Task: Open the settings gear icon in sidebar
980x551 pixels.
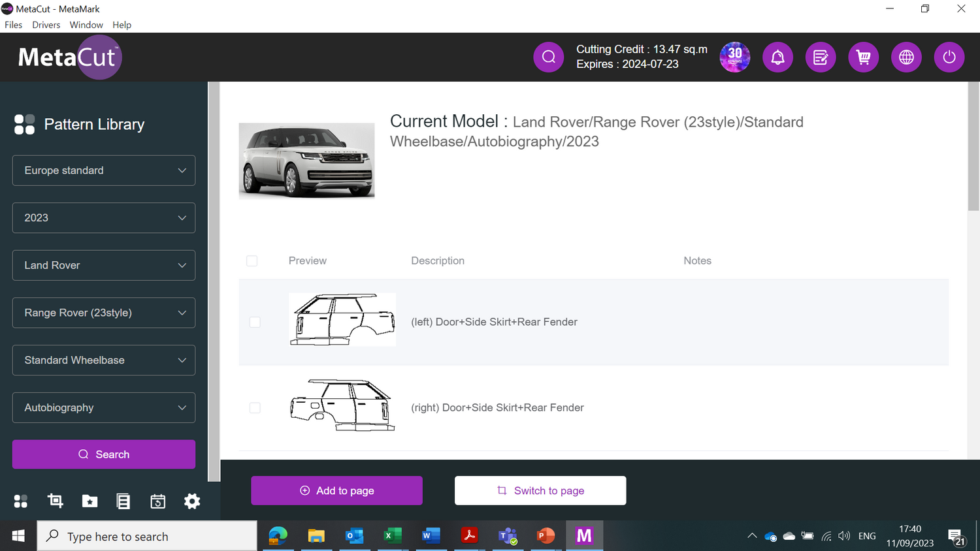Action: pyautogui.click(x=192, y=501)
